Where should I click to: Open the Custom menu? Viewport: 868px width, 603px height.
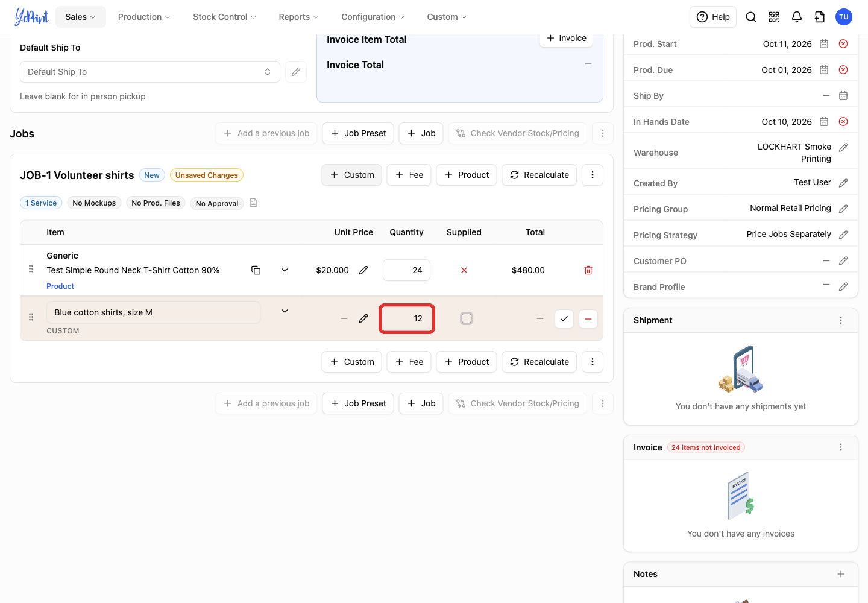[447, 17]
